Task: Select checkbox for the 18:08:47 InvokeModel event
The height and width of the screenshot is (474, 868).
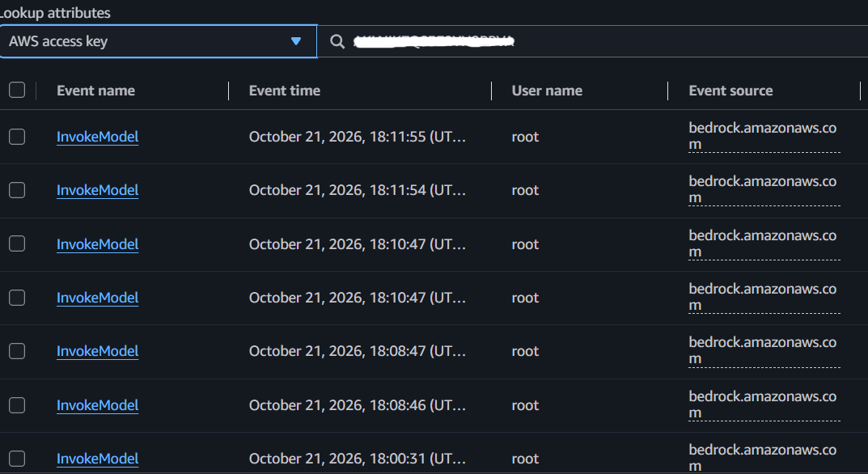Action: 17,351
